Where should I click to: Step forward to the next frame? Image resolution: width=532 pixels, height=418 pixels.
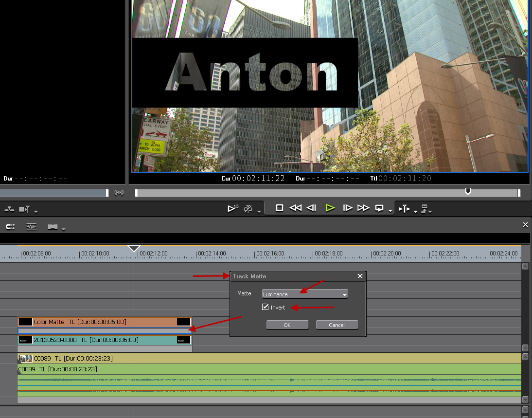[347, 208]
